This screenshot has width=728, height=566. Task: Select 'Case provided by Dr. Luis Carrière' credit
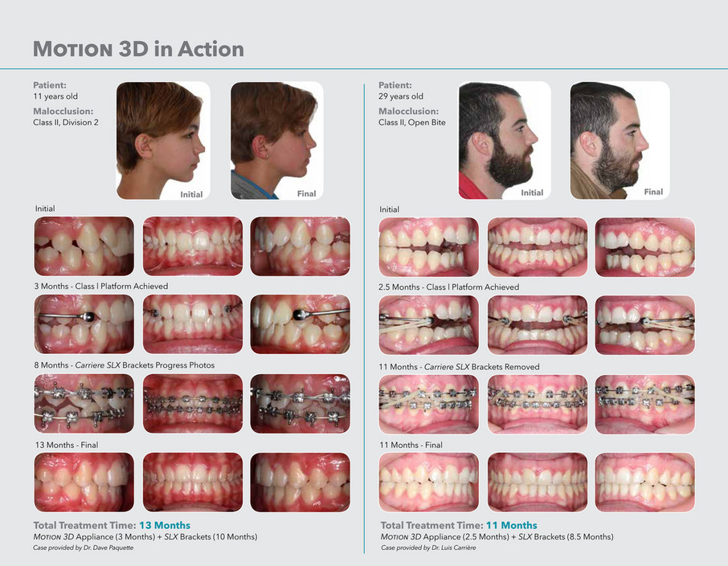pyautogui.click(x=428, y=548)
